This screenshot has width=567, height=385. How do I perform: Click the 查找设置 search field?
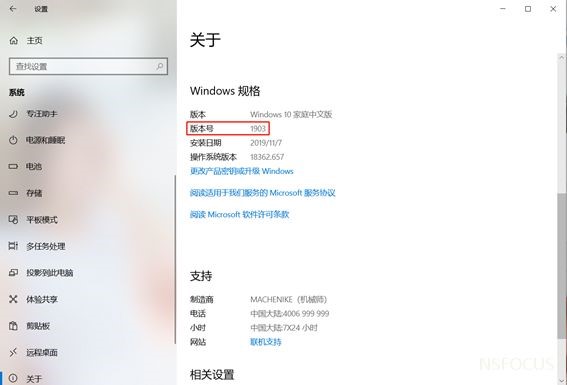point(88,67)
